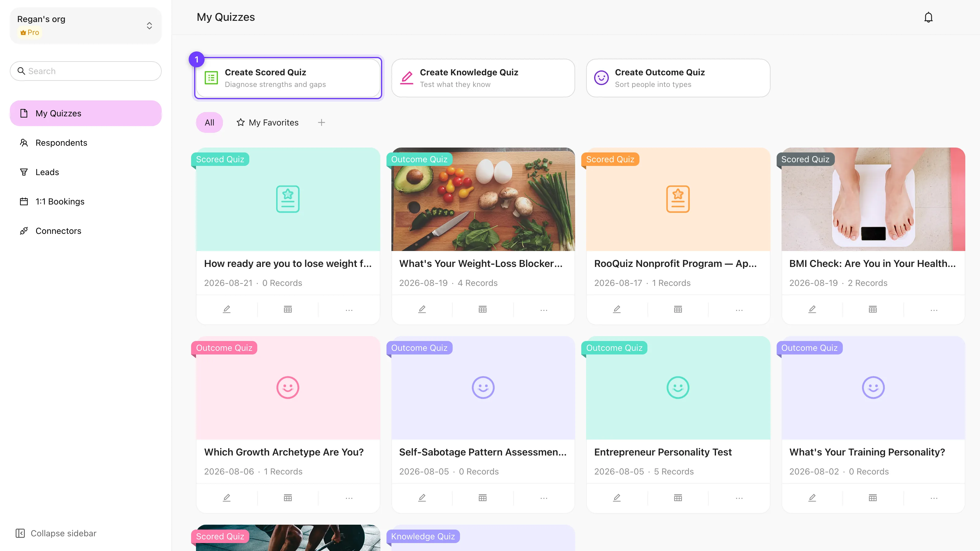The height and width of the screenshot is (551, 980).
Task: Click title 'What's Your Weight-Loss Blocker...'
Action: pyautogui.click(x=481, y=264)
